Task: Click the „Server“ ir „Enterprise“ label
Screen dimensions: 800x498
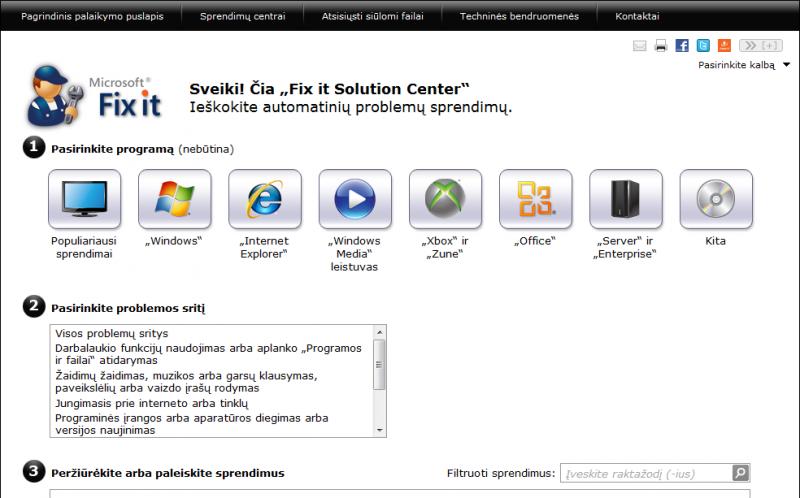Action: tap(625, 247)
